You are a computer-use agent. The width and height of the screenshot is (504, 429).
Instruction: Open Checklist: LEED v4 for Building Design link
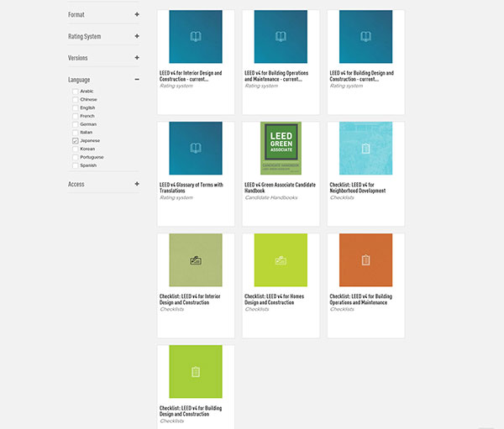(x=191, y=411)
